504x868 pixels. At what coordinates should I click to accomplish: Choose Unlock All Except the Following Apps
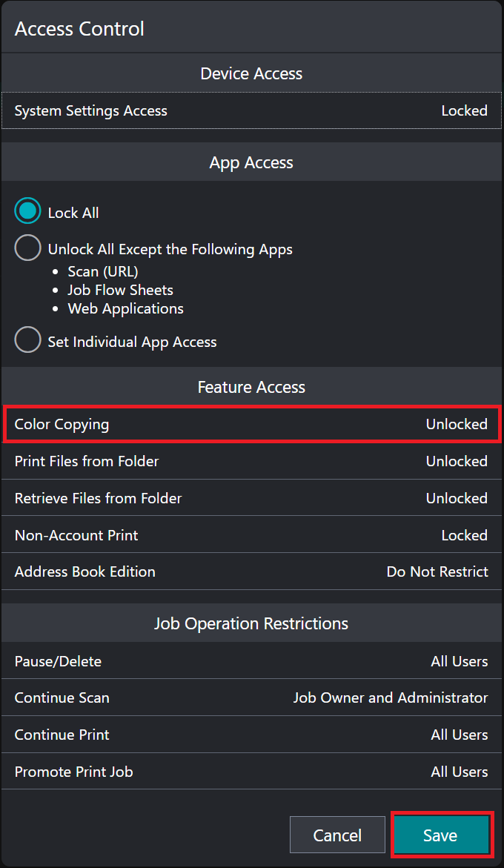tap(28, 248)
